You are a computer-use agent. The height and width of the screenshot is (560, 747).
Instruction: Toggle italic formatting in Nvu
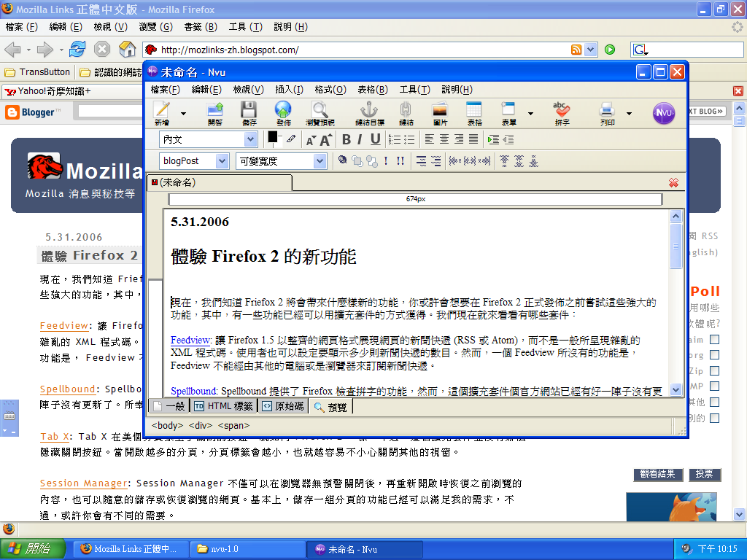point(360,139)
